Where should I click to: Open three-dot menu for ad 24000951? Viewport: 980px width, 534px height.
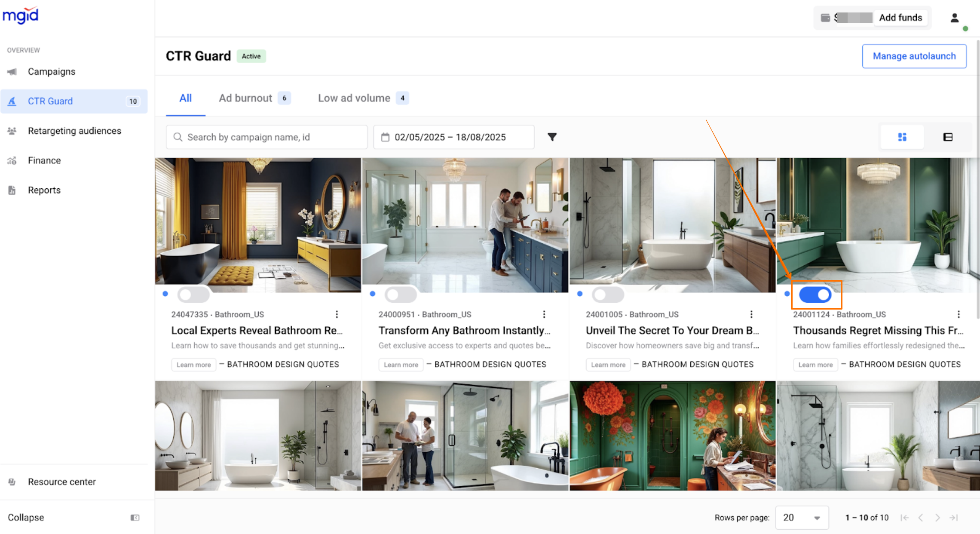coord(544,314)
